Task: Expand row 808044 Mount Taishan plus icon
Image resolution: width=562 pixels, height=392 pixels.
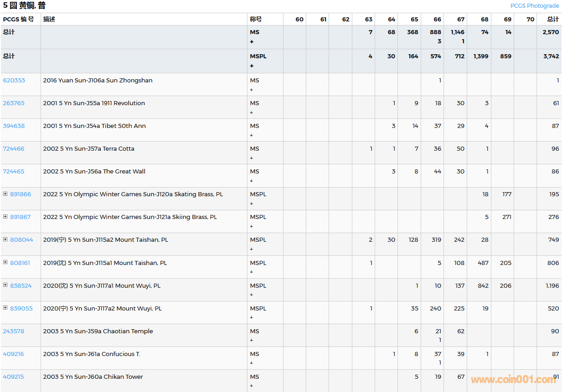Action: tap(5, 239)
